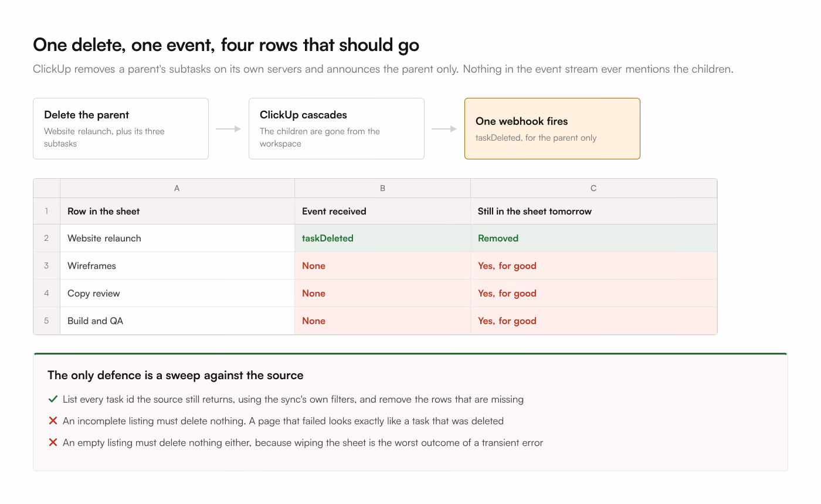Select the 'ClickUp cascades' step card
The height and width of the screenshot is (504, 821).
click(337, 129)
